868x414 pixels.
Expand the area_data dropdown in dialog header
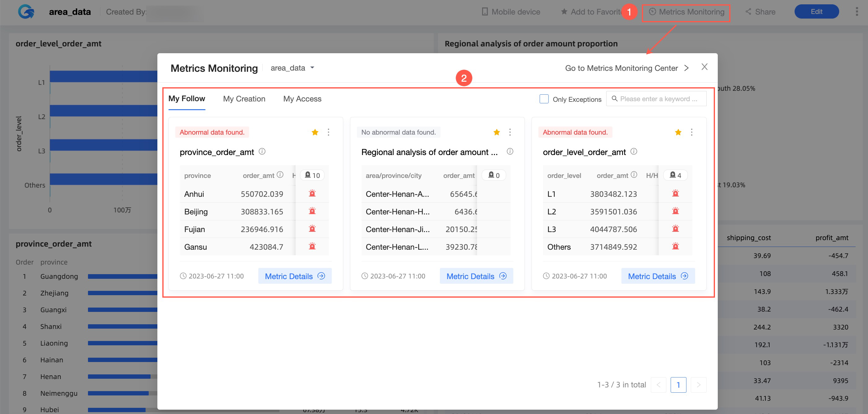coord(292,68)
